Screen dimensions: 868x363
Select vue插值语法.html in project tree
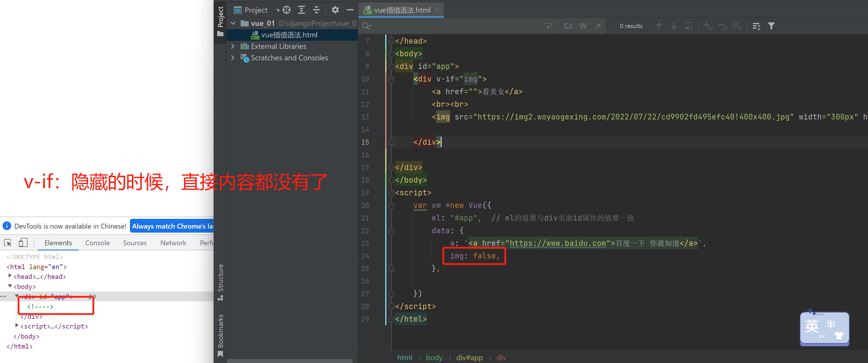291,35
